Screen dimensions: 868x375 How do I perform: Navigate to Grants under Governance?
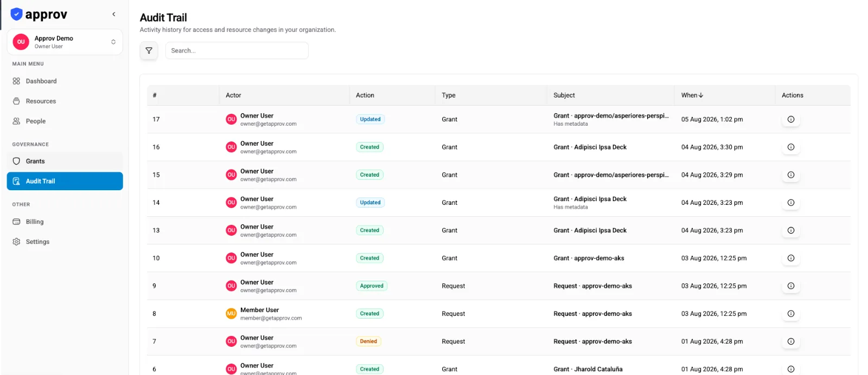click(65, 161)
